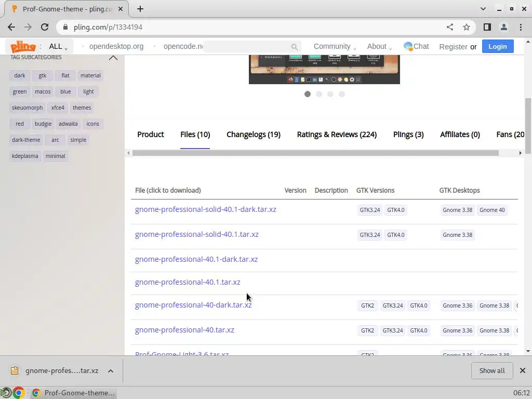Click the Register link

(x=453, y=47)
